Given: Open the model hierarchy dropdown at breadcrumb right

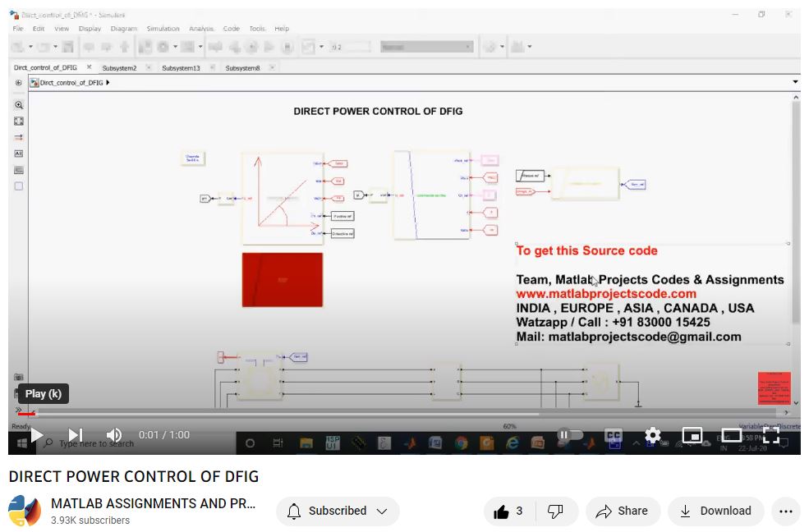Looking at the screenshot, I should click(795, 82).
